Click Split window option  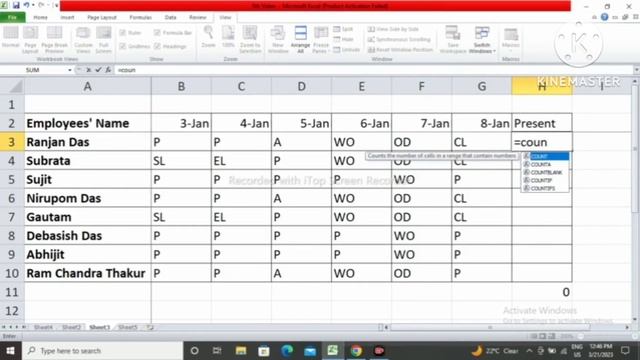pyautogui.click(x=343, y=29)
